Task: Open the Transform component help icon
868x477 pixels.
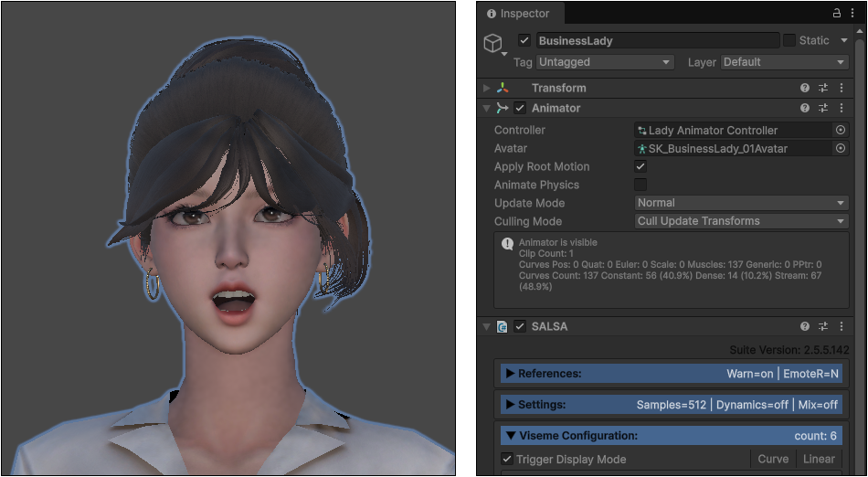Action: pos(805,88)
